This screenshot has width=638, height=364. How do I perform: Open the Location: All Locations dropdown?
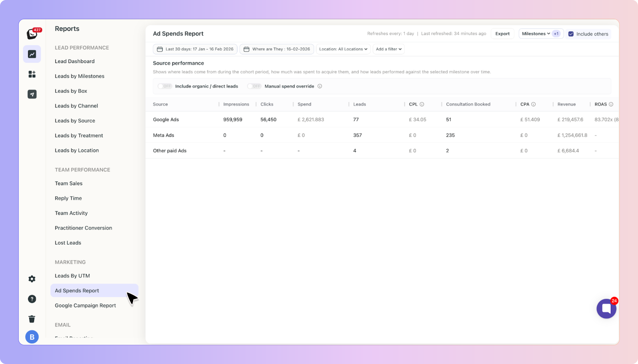[x=343, y=49]
